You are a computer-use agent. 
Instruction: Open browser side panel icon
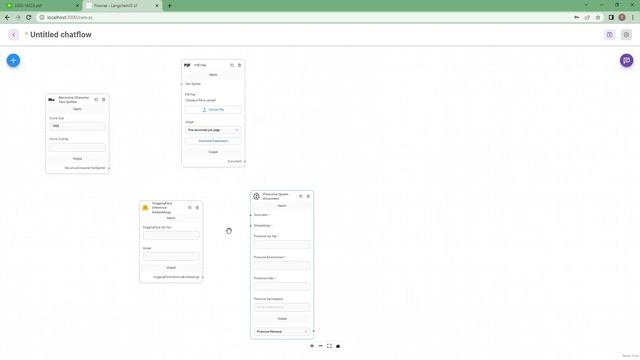(611, 18)
